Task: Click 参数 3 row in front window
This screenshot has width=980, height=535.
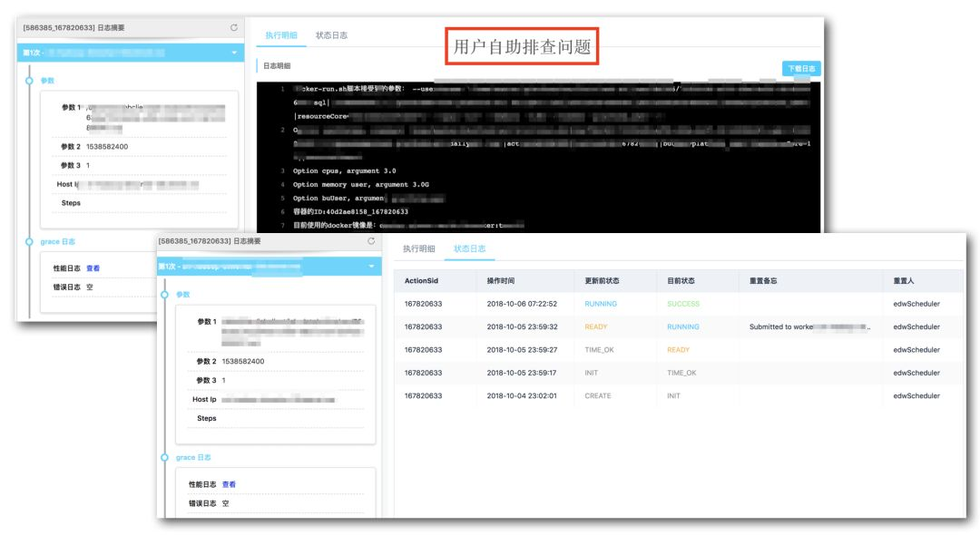Action: (x=275, y=380)
